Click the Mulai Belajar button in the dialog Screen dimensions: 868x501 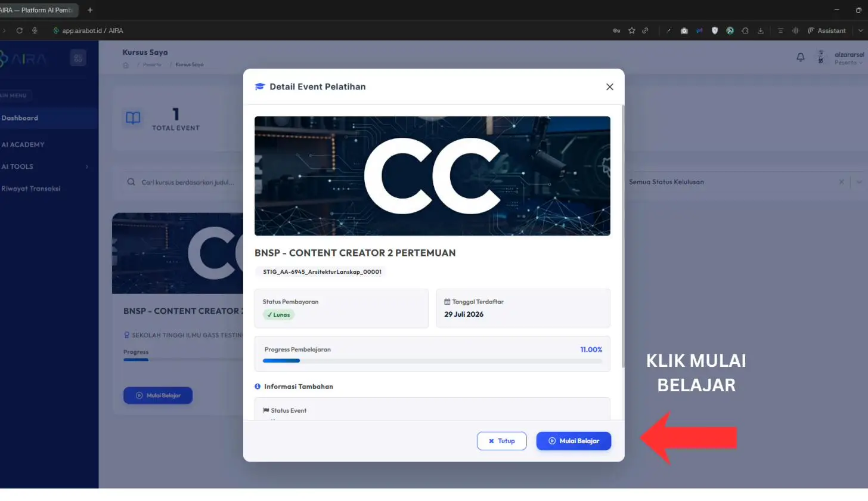click(x=573, y=441)
